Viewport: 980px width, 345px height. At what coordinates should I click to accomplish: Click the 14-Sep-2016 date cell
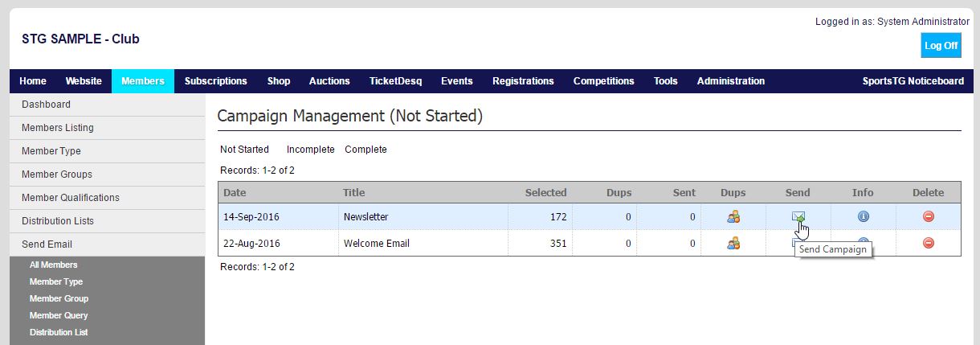(251, 217)
